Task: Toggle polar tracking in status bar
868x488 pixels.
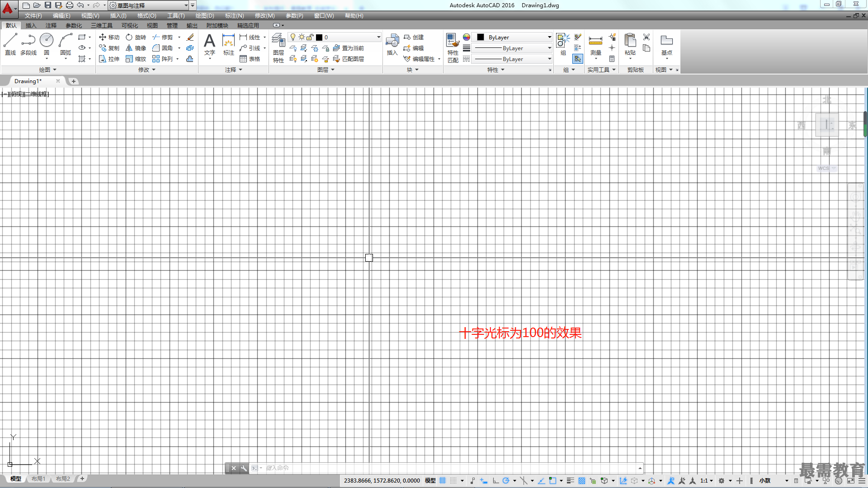Action: pyautogui.click(x=506, y=481)
